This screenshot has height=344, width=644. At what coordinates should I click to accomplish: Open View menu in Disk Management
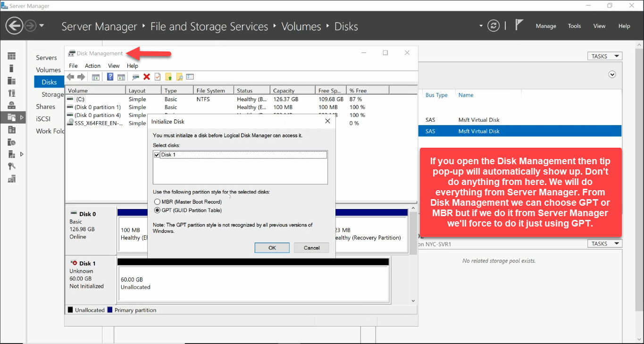(x=114, y=66)
